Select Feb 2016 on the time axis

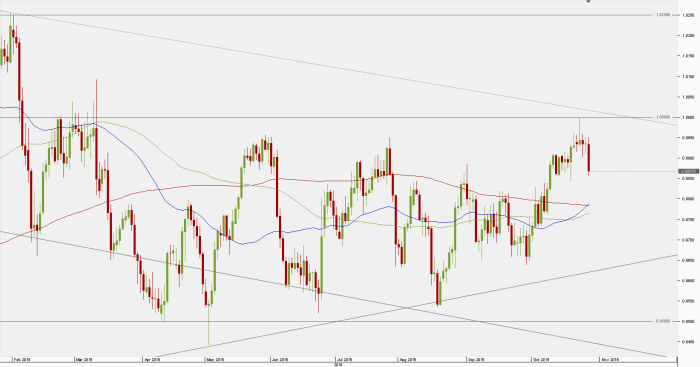click(22, 359)
